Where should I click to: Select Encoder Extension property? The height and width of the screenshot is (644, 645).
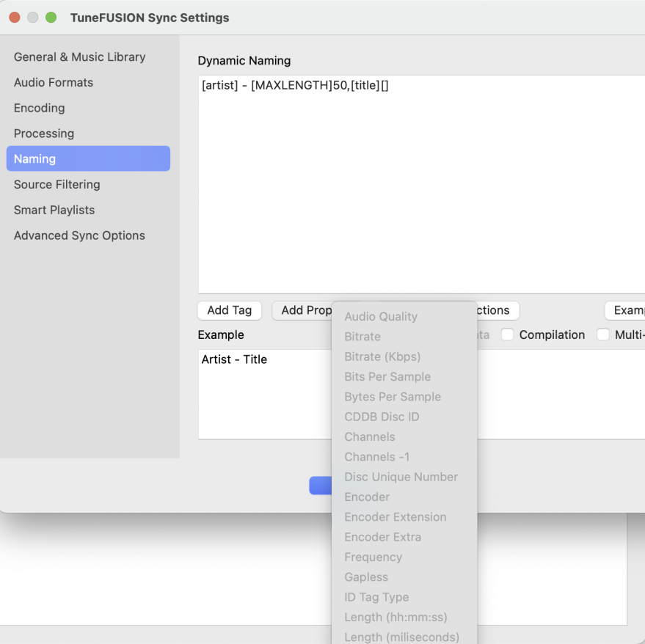coord(404,517)
